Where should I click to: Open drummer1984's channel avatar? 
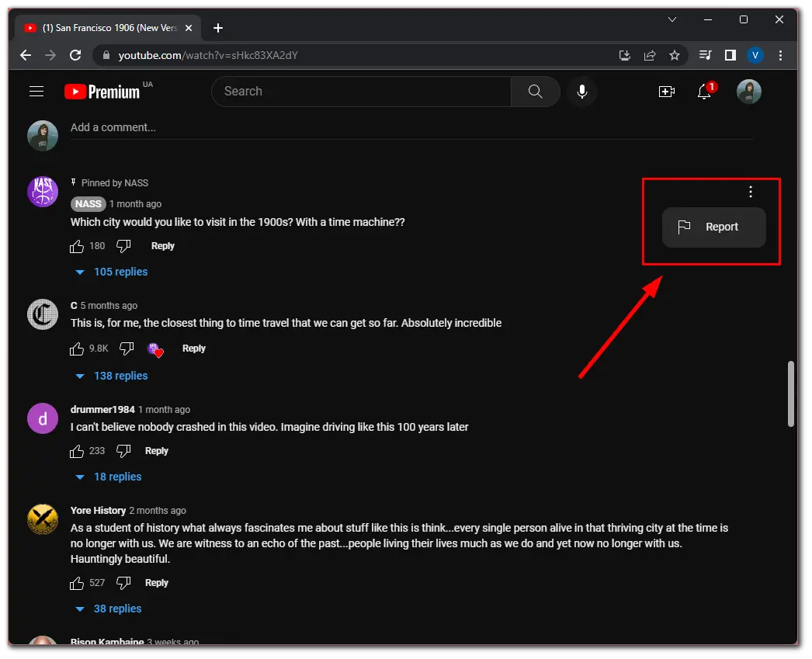tap(43, 418)
